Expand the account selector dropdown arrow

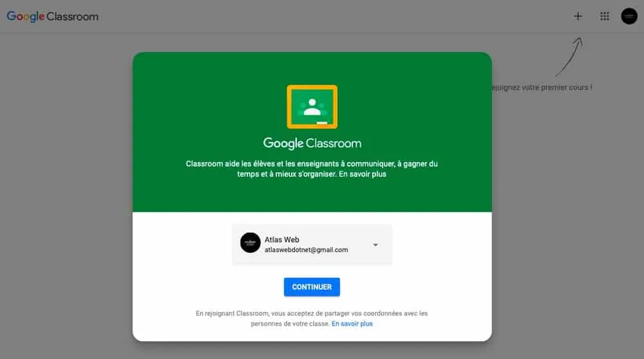pyautogui.click(x=375, y=245)
